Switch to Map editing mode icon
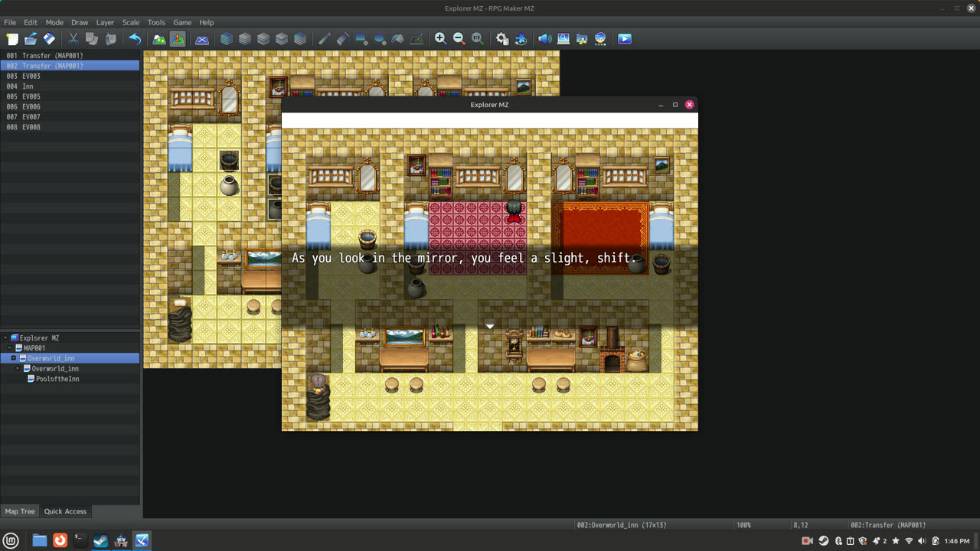980x551 pixels. [x=159, y=39]
